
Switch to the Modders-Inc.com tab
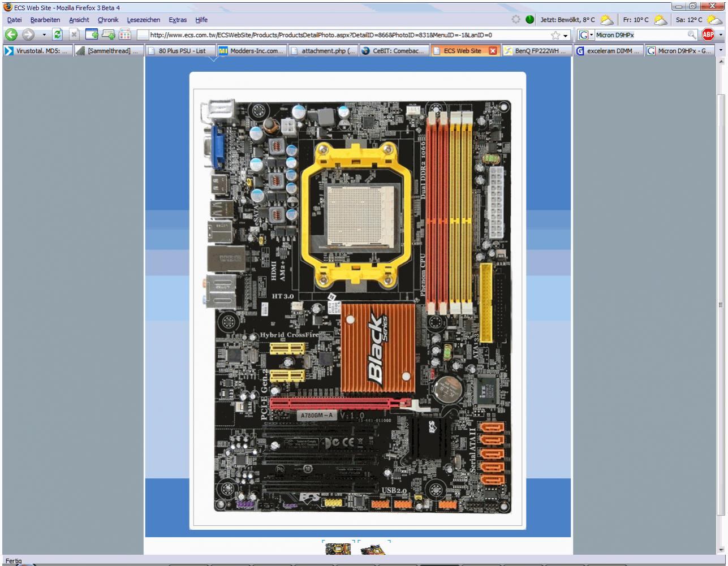coord(251,51)
